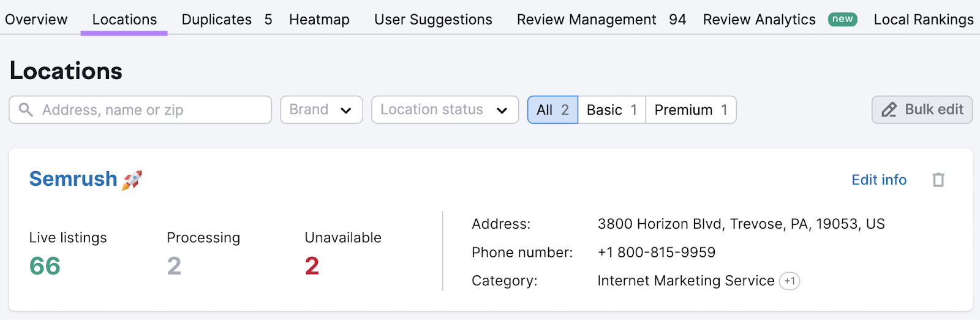Click the Edit info link

[x=879, y=180]
